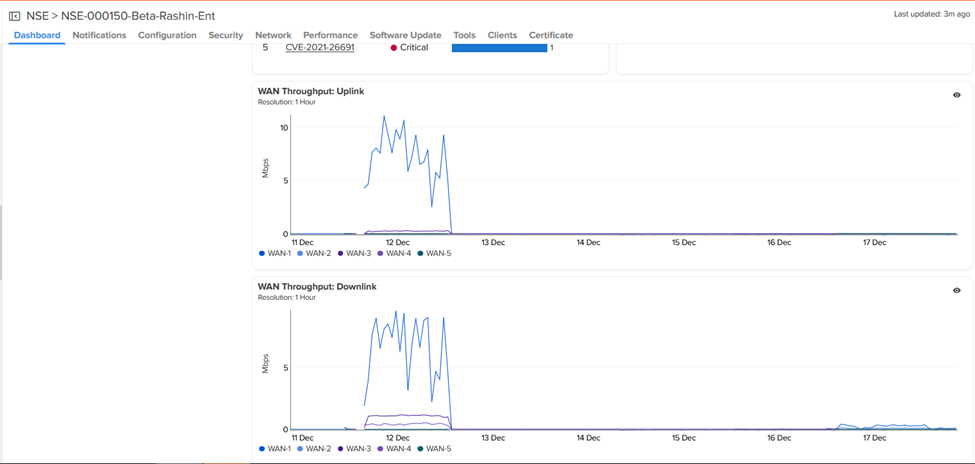Collapse the sidebar panel icon beside NSE
This screenshot has width=975, height=464.
click(15, 16)
